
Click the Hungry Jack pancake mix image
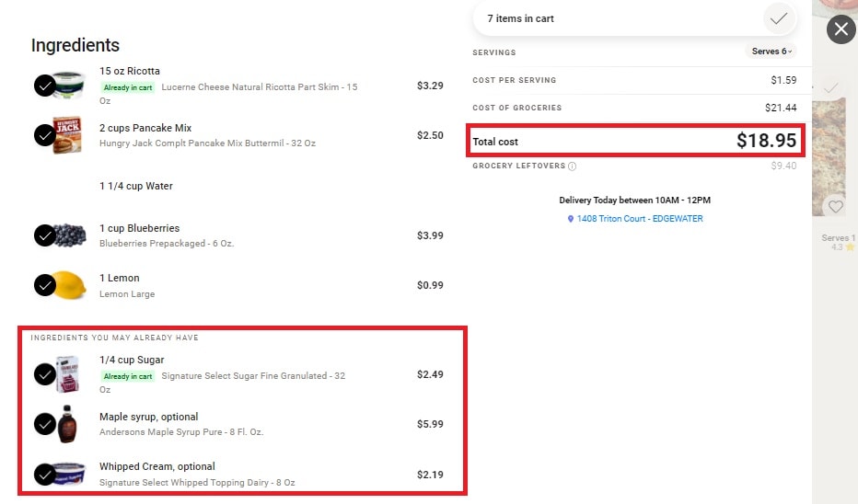[67, 135]
